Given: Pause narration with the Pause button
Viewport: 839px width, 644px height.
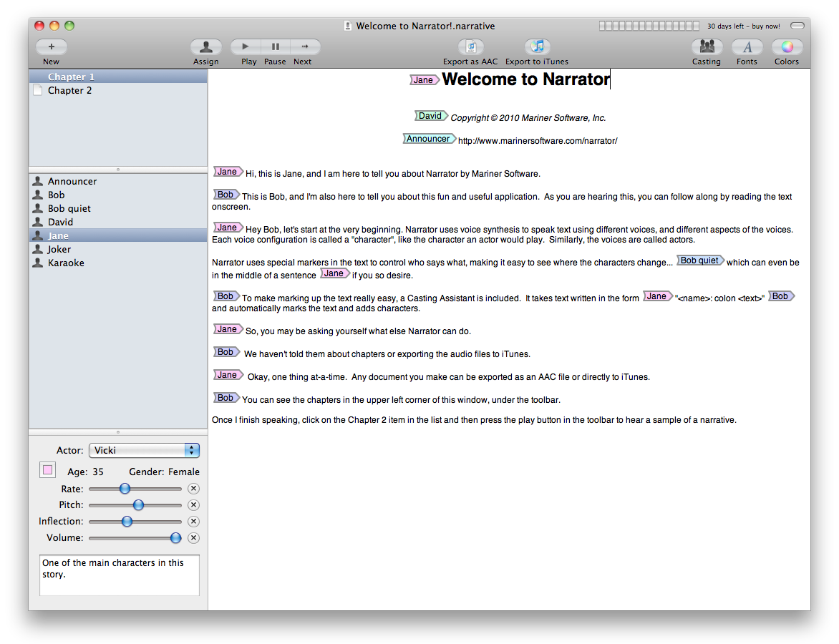Looking at the screenshot, I should (275, 47).
